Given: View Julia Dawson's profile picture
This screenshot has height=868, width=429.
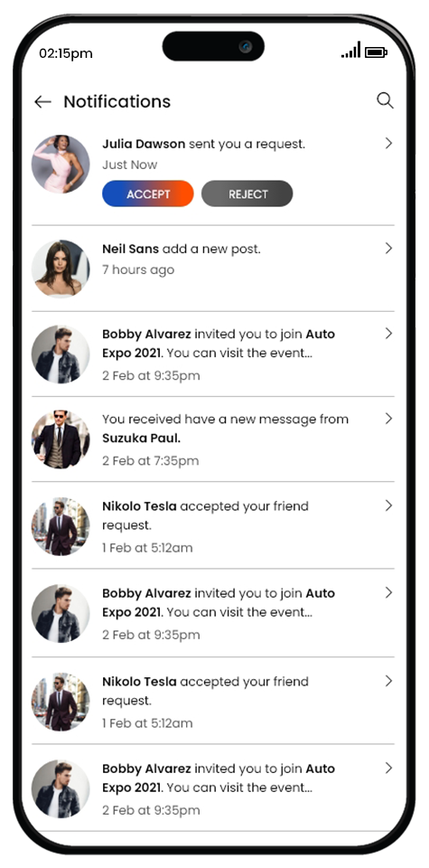Looking at the screenshot, I should coord(61,164).
